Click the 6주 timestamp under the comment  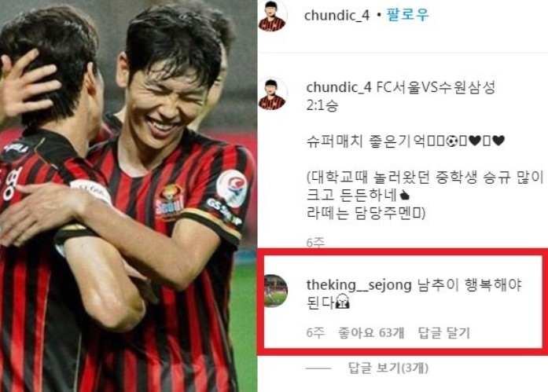point(315,332)
